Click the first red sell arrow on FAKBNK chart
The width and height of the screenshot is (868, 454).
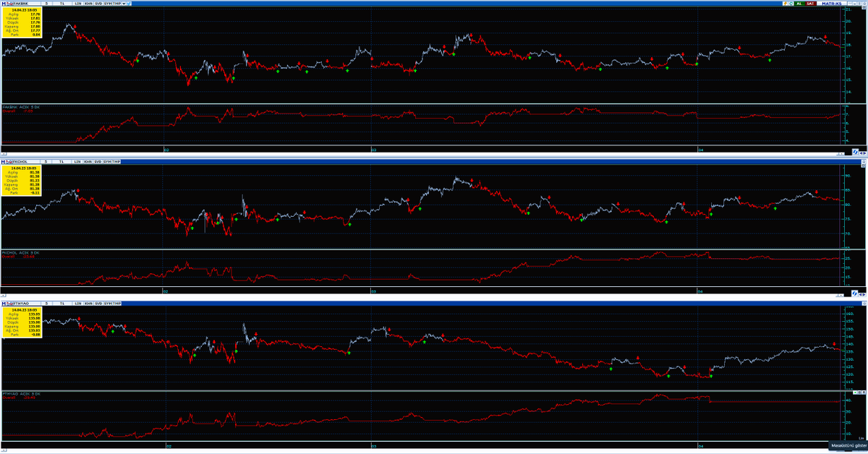(75, 27)
